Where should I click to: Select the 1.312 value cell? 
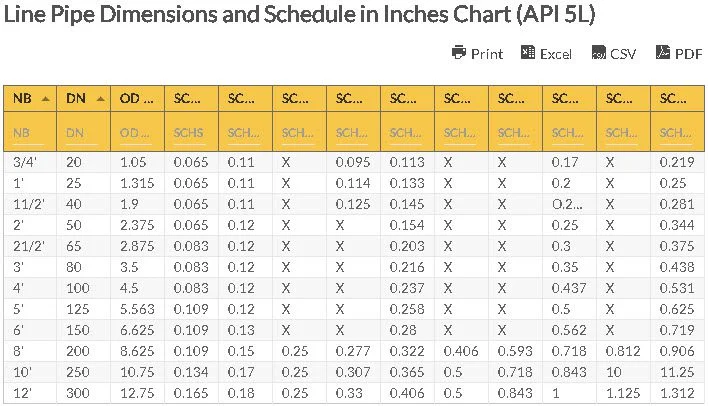pos(677,393)
